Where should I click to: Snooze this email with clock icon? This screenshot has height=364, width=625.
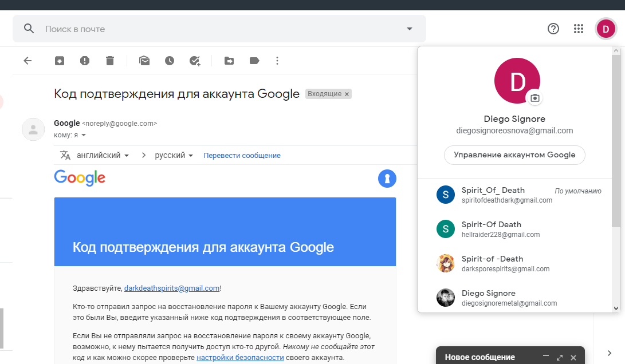(170, 61)
